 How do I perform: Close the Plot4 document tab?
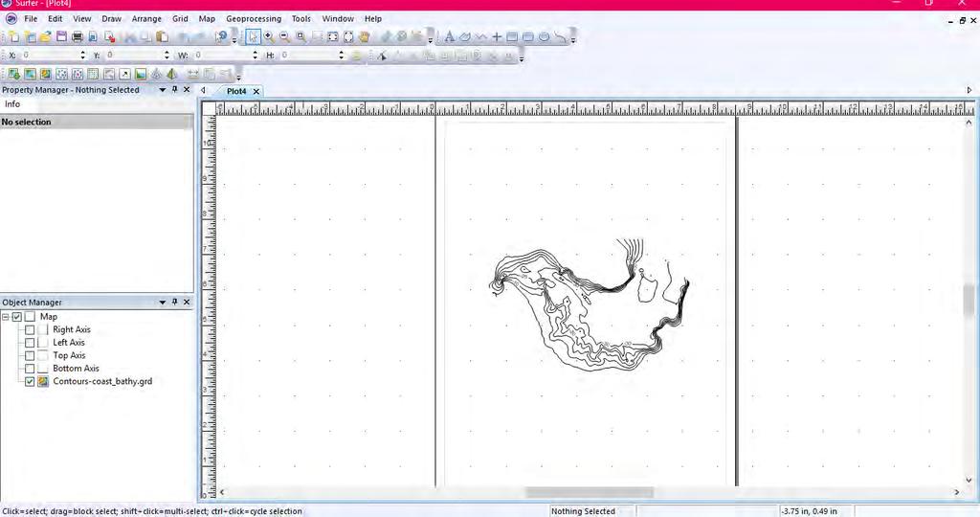tap(256, 91)
